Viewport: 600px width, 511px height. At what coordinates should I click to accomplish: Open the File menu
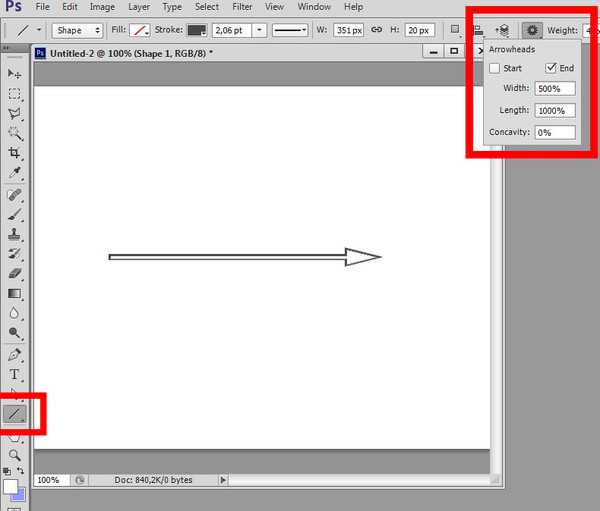pyautogui.click(x=42, y=7)
